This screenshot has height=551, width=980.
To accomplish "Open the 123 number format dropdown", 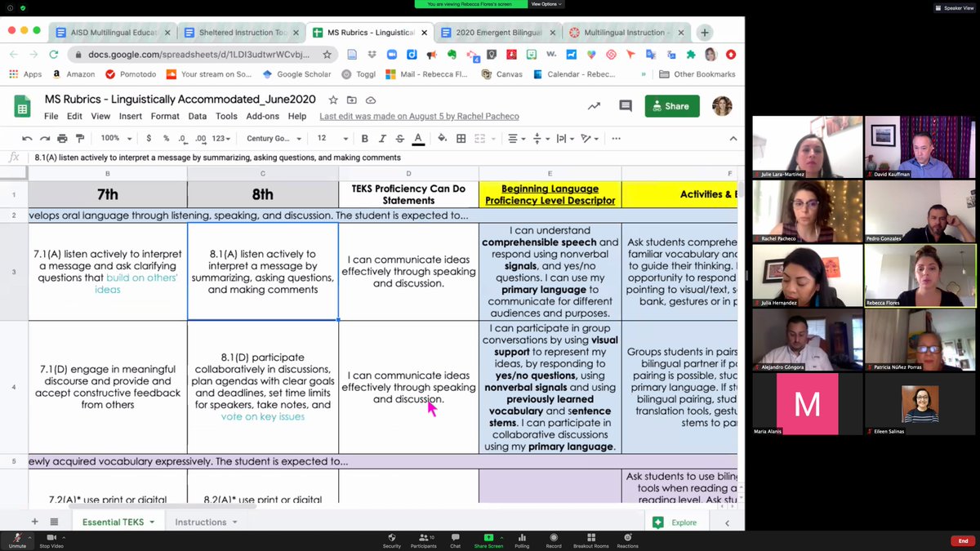I will pos(220,139).
